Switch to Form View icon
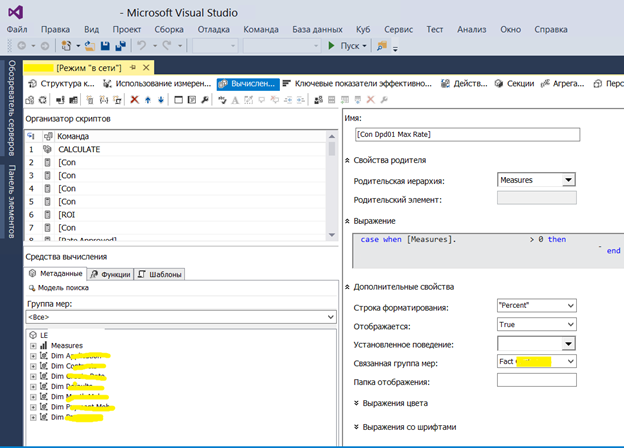Viewport: 624px width, 448px height. (178, 100)
